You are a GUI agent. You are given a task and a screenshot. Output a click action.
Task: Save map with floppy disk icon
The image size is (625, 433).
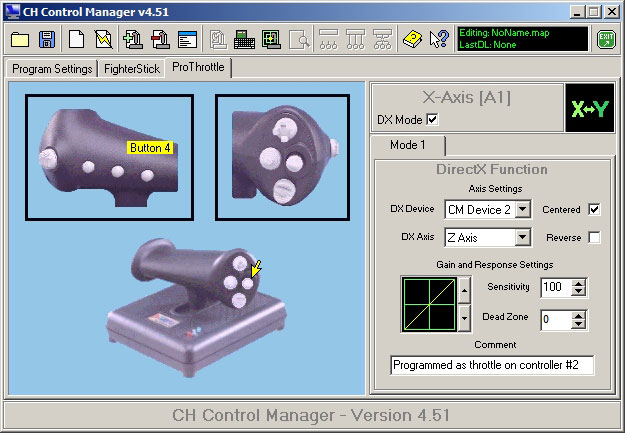47,39
